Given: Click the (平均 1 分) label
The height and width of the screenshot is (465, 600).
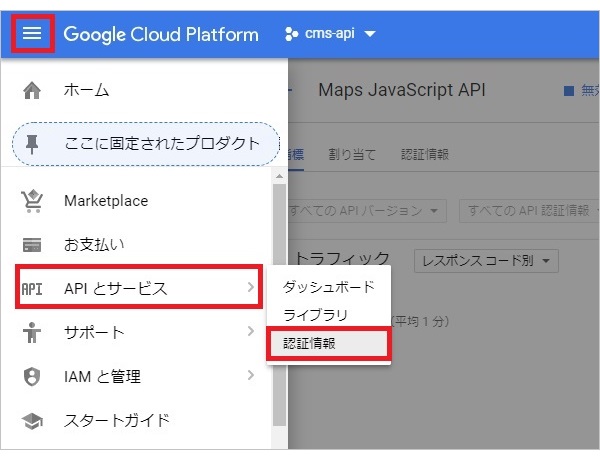Looking at the screenshot, I should pos(420,321).
